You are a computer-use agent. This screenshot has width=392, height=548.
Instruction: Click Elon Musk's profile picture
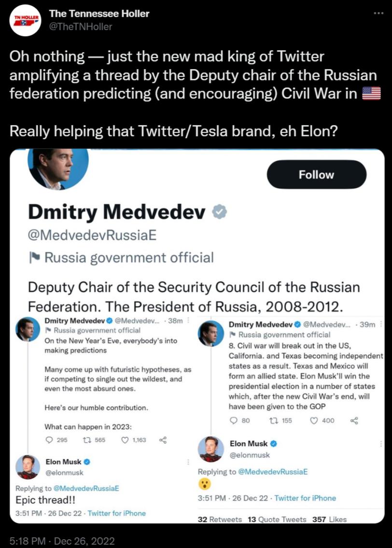[30, 466]
